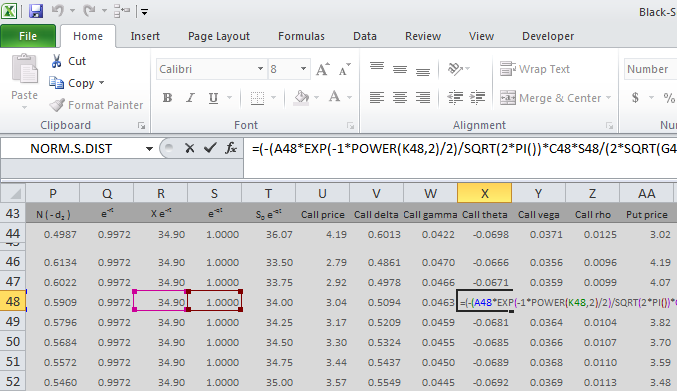The width and height of the screenshot is (677, 391).
Task: Select column X header
Action: pos(484,193)
